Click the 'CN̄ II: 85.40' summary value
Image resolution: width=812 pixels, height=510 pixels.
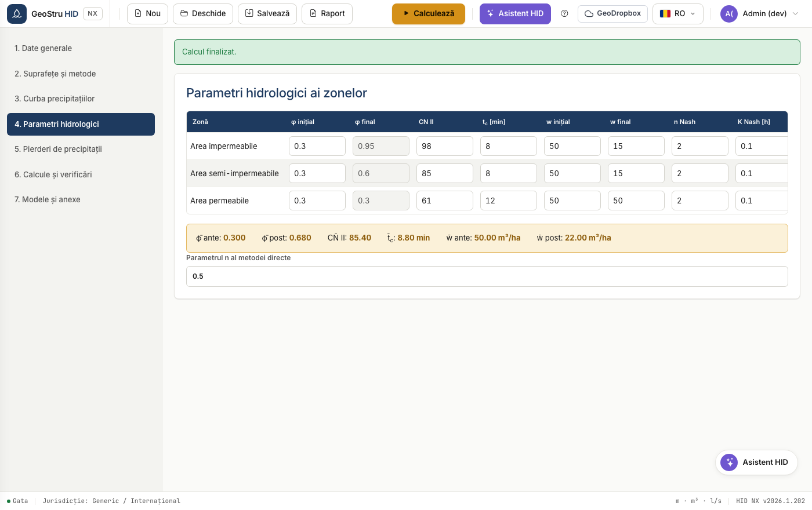point(349,238)
